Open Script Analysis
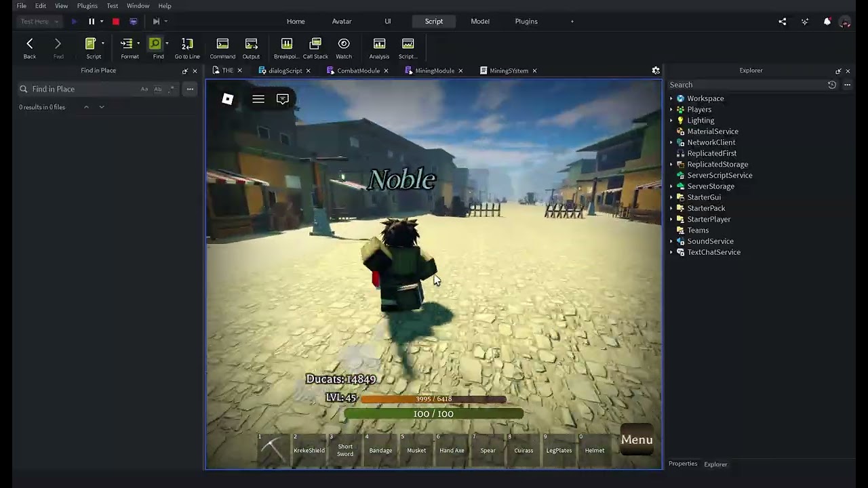868x488 pixels. pos(379,48)
